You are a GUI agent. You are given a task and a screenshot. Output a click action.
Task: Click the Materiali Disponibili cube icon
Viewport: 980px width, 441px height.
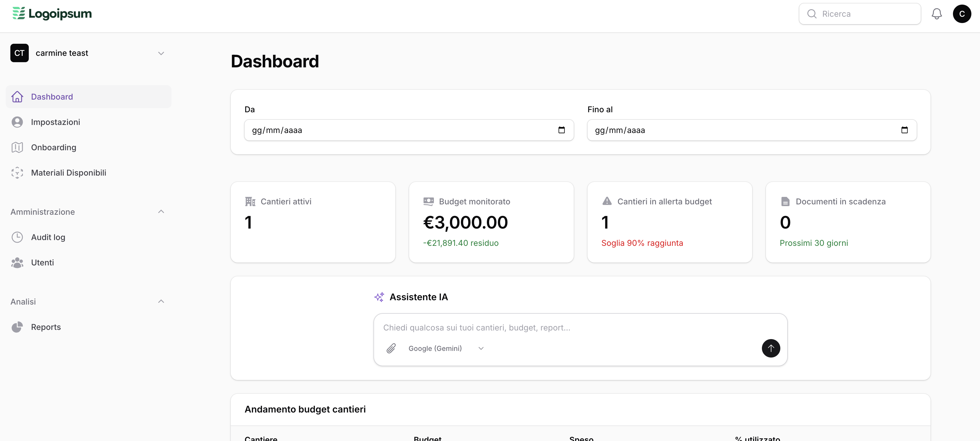[x=17, y=173]
